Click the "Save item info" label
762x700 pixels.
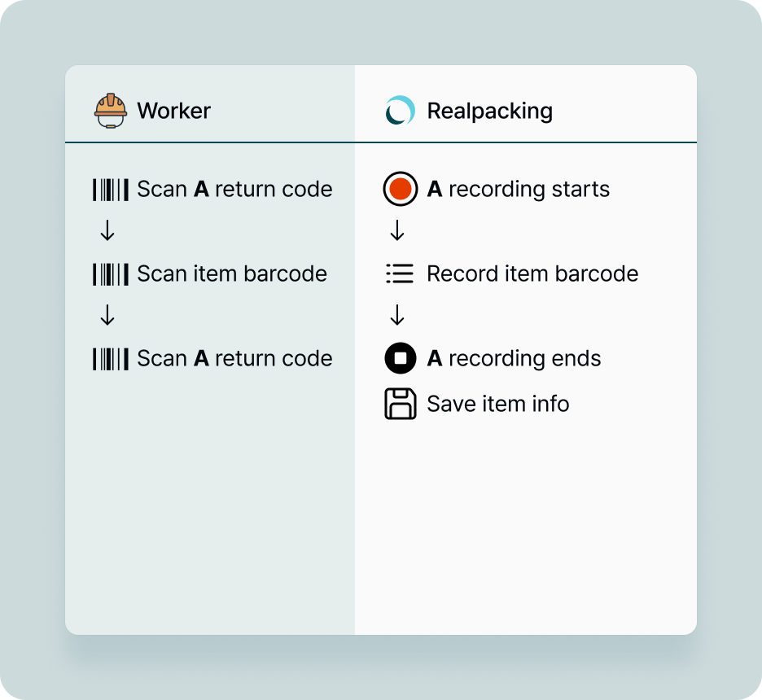[x=497, y=404]
